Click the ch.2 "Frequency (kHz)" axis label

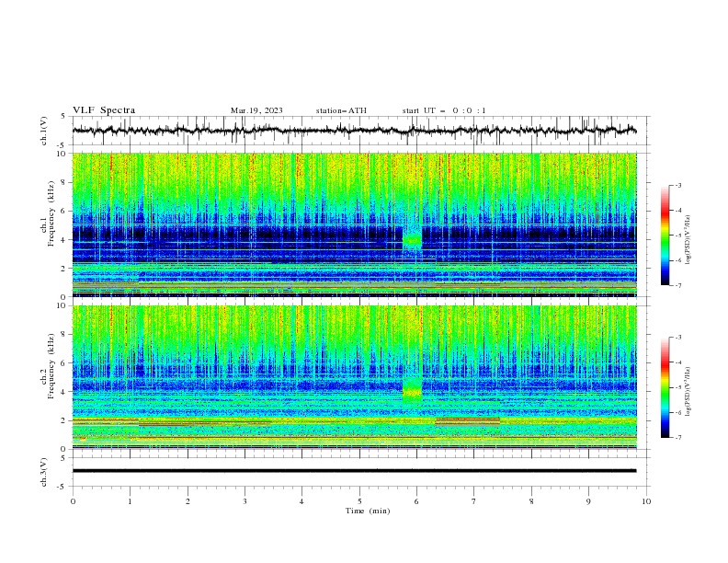pyautogui.click(x=51, y=366)
